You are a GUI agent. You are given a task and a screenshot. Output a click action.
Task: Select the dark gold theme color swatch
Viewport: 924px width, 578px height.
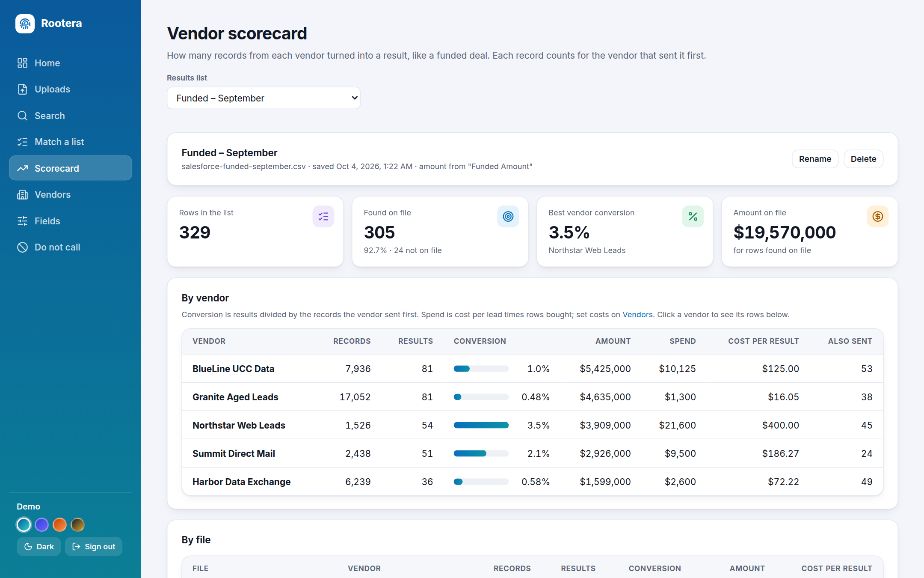(77, 524)
